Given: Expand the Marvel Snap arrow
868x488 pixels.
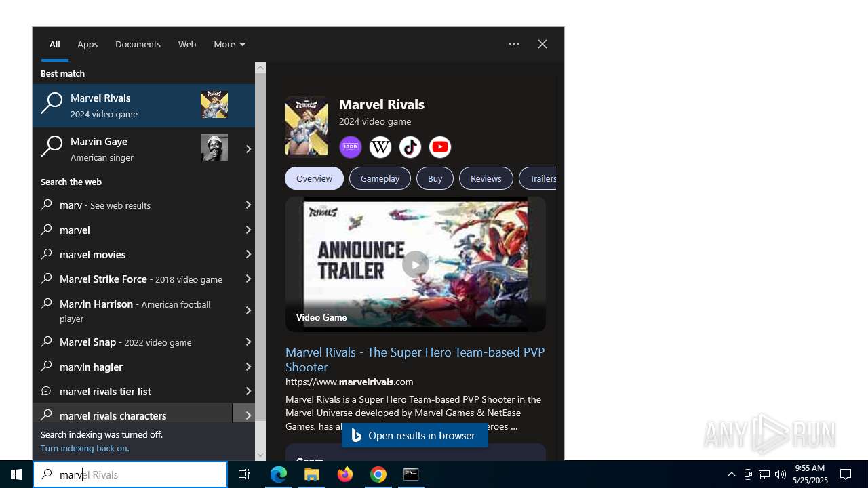Looking at the screenshot, I should pyautogui.click(x=248, y=342).
